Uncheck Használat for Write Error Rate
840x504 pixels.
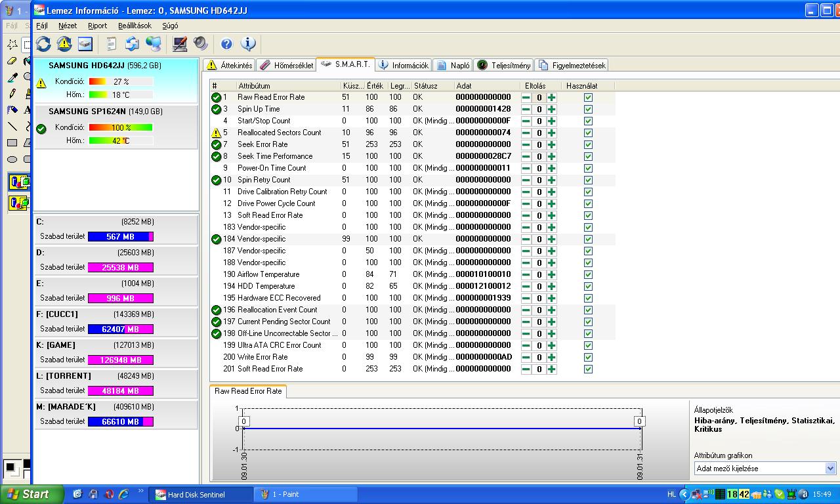[x=588, y=357]
